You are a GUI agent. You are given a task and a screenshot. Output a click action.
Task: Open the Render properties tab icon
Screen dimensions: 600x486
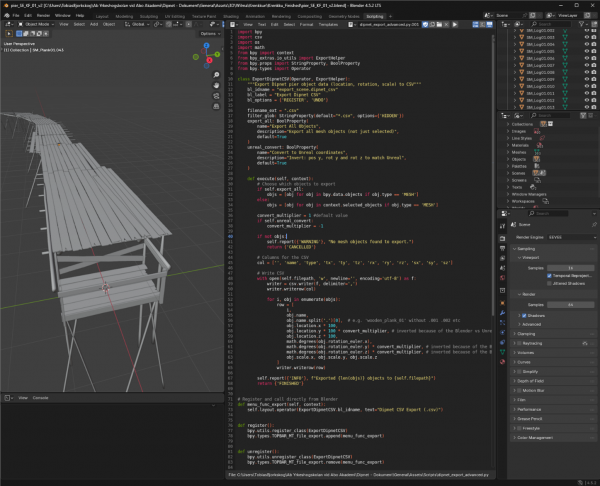502,238
